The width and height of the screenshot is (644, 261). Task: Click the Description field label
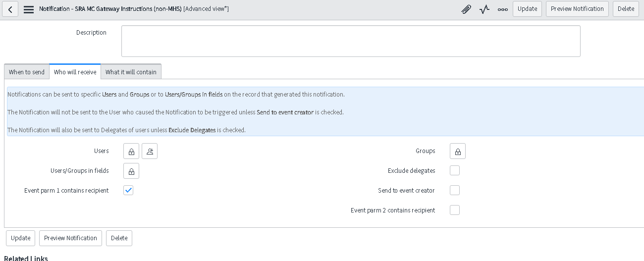coord(91,33)
